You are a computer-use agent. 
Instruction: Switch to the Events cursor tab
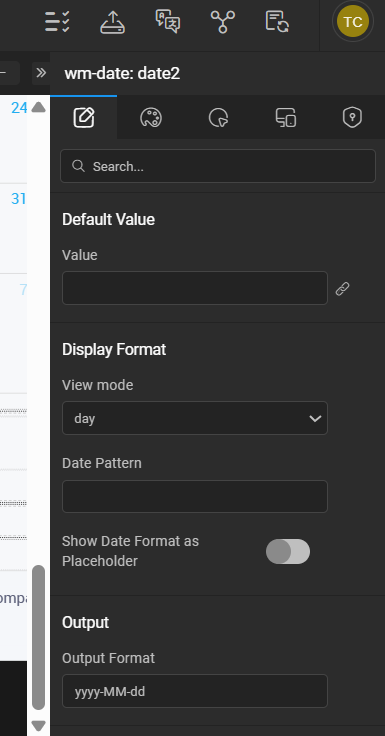click(218, 117)
